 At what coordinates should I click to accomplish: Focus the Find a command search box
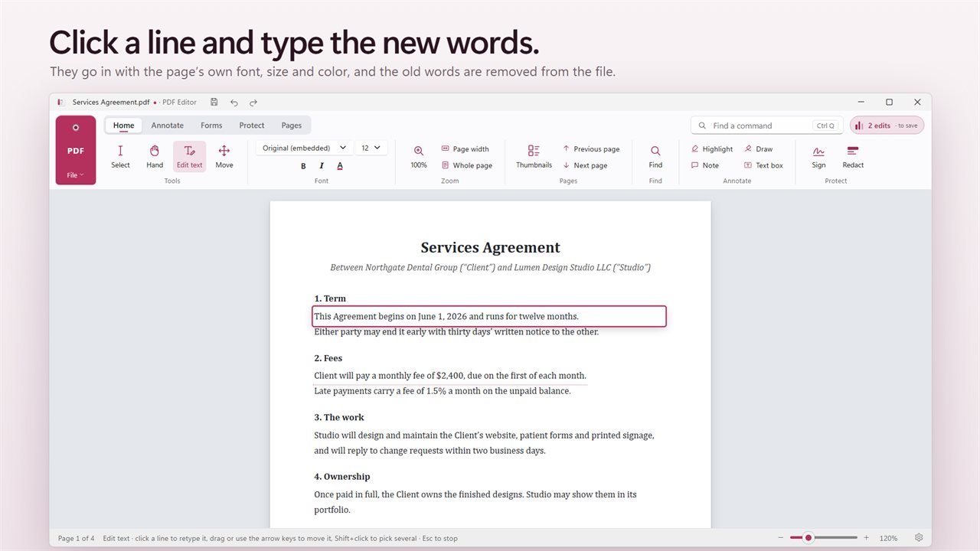click(766, 126)
